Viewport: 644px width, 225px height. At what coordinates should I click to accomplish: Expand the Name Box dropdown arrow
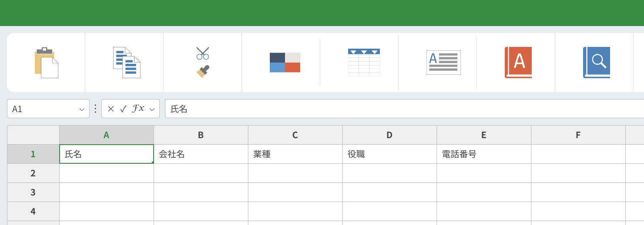point(81,109)
